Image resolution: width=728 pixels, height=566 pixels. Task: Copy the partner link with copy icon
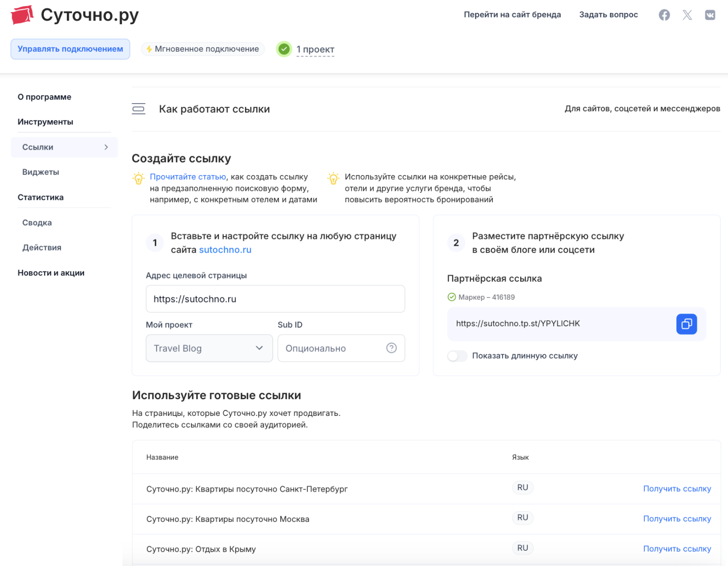(x=687, y=324)
